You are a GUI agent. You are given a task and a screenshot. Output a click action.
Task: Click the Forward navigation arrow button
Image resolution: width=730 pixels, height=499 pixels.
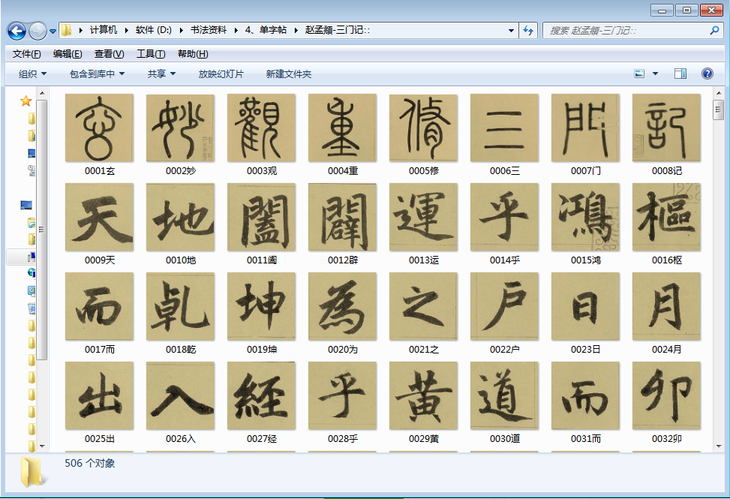click(x=38, y=31)
